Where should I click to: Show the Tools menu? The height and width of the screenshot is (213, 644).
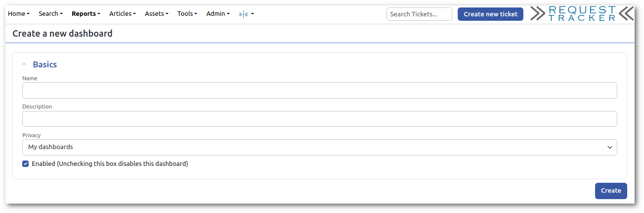tap(187, 14)
